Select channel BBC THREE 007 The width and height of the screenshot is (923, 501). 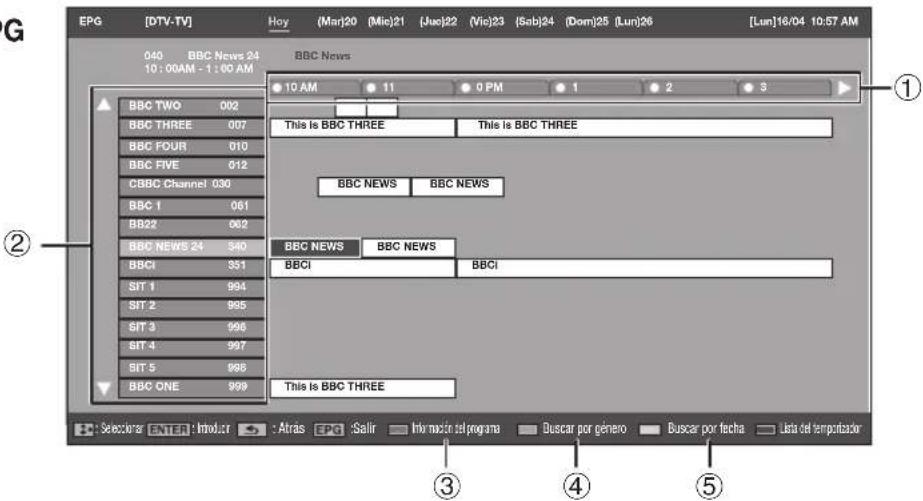coord(191,126)
